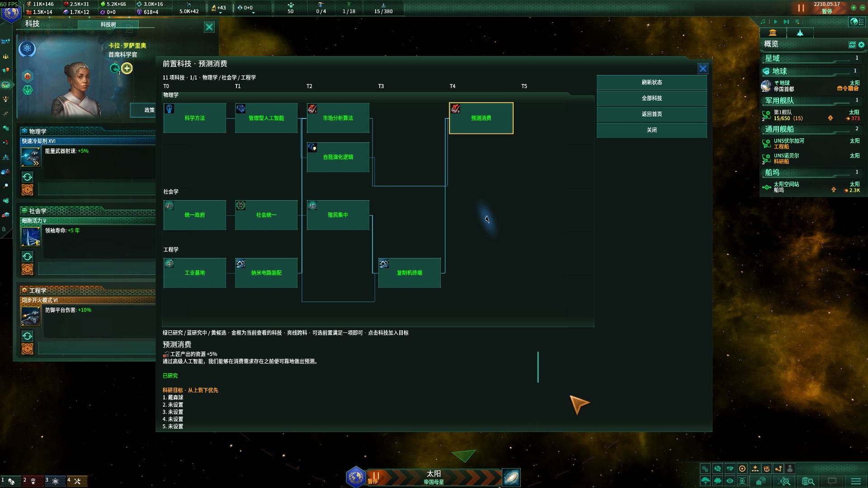Open the government building tab in outliner

(x=773, y=33)
